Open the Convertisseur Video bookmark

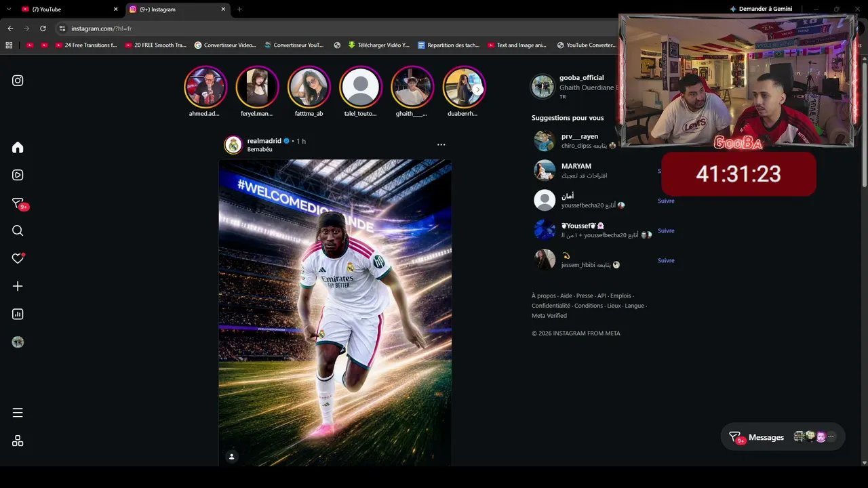pyautogui.click(x=225, y=45)
